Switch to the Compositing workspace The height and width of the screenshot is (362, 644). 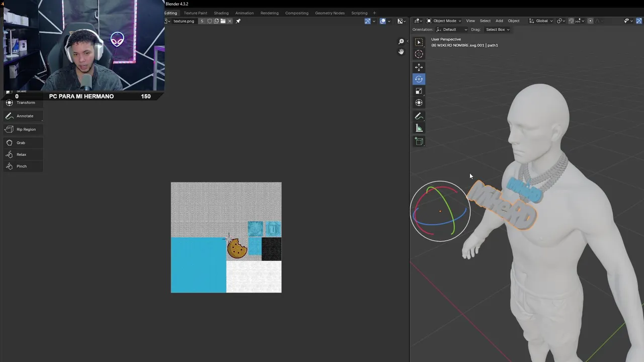coord(297,13)
